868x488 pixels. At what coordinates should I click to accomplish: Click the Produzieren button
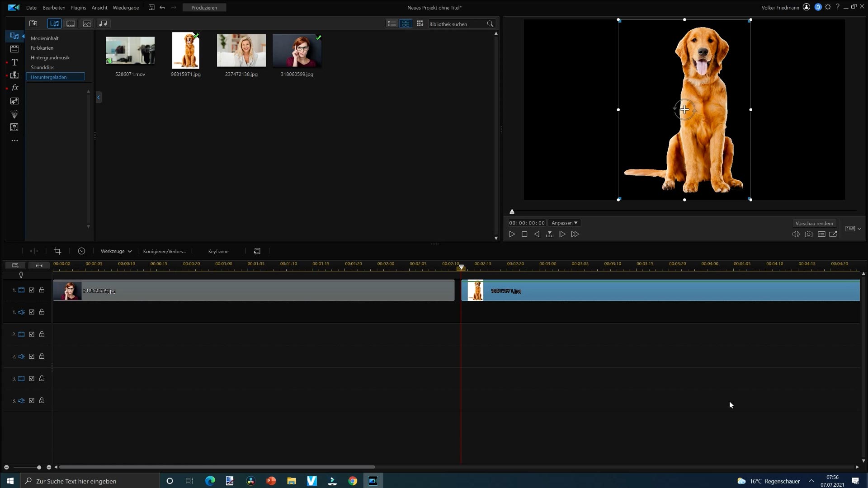[204, 8]
